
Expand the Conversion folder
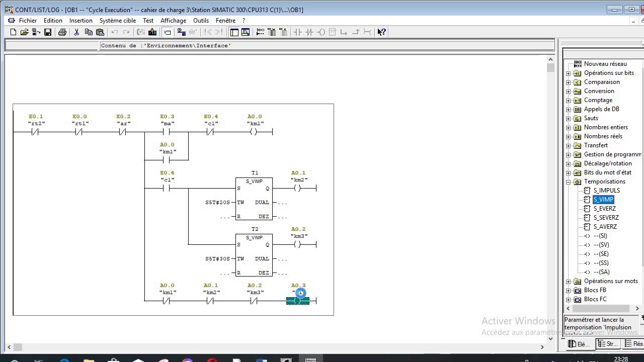click(x=569, y=92)
